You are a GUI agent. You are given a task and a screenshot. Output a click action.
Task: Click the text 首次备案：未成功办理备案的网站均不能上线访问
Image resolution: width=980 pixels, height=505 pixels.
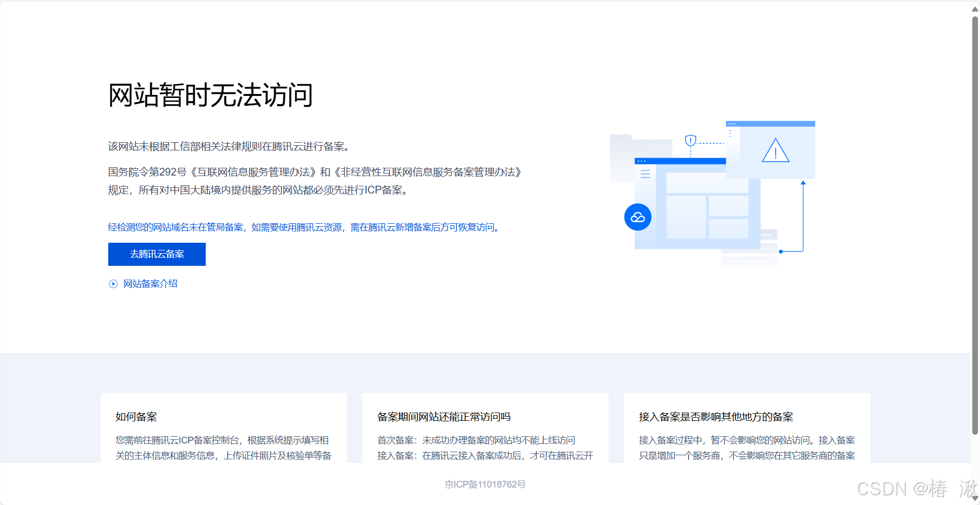[476, 440]
